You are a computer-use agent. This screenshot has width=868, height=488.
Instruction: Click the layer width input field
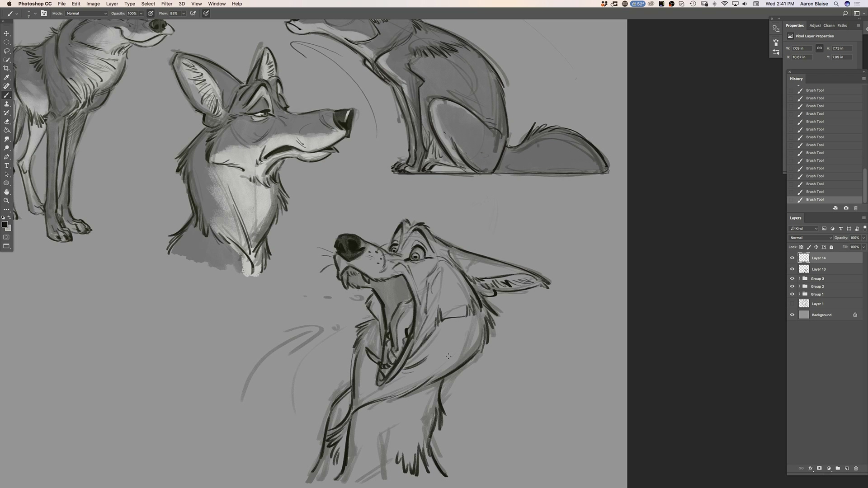[802, 48]
